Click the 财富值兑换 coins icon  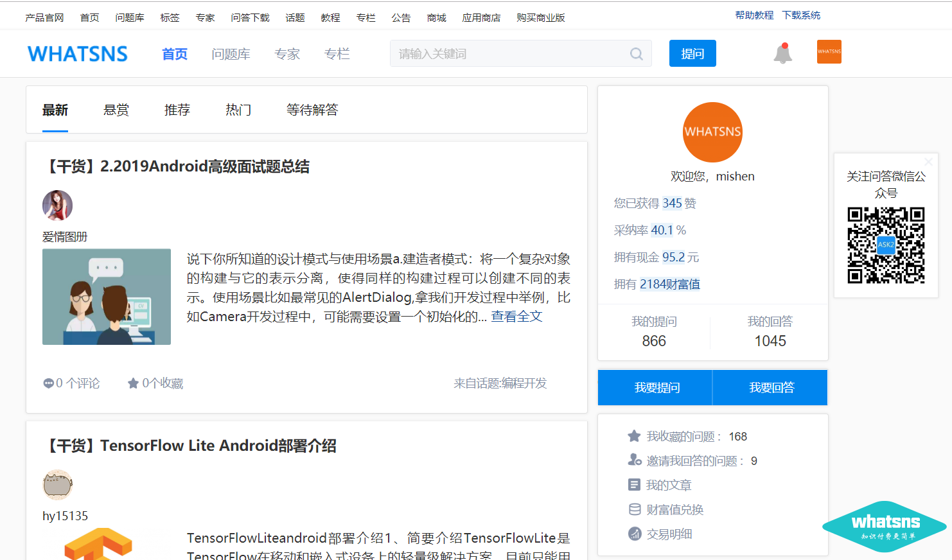click(634, 509)
